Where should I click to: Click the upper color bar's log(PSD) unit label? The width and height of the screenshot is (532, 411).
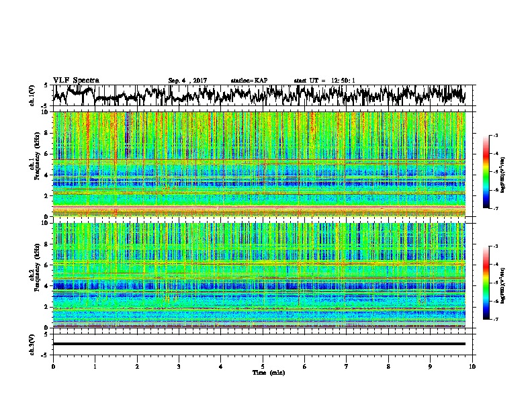502,175
